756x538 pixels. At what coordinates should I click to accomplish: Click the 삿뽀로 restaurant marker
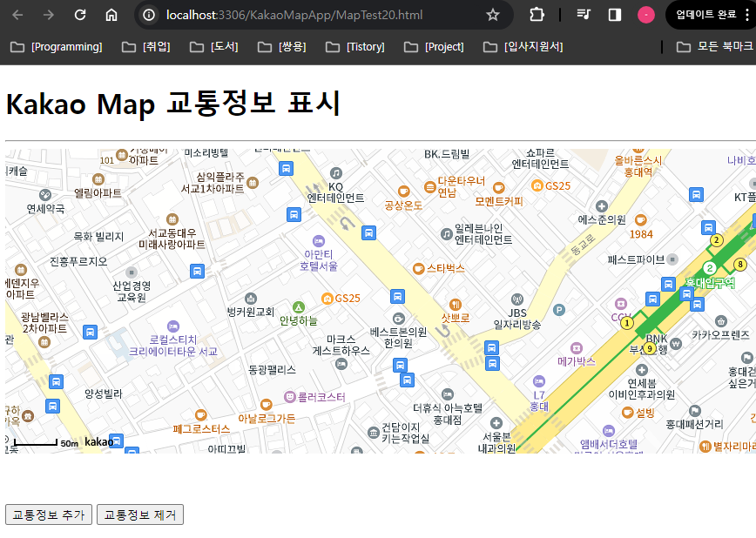(x=456, y=304)
